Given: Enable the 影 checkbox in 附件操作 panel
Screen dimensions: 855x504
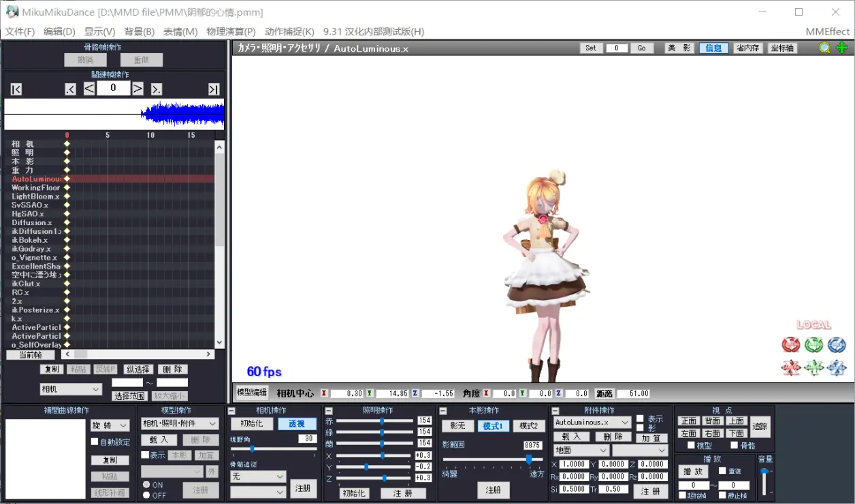Looking at the screenshot, I should point(640,428).
